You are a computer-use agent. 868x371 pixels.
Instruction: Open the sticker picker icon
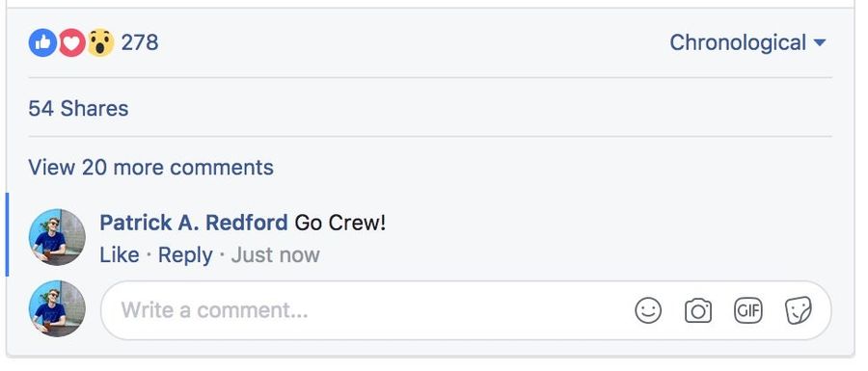[x=799, y=310]
